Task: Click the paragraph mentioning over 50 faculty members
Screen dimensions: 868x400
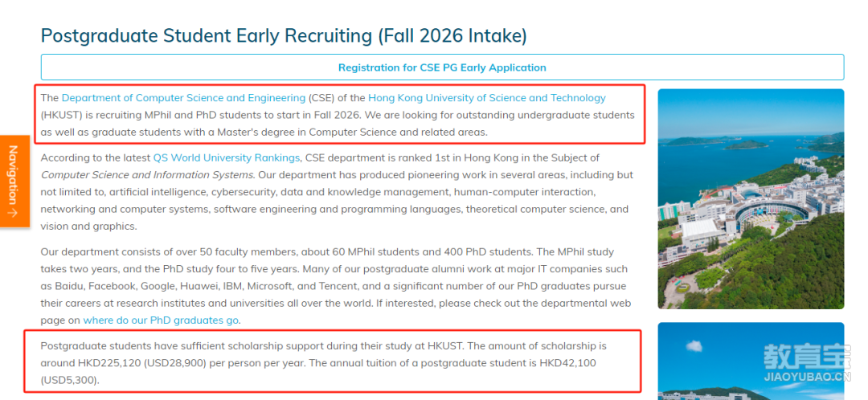Action: (x=336, y=286)
